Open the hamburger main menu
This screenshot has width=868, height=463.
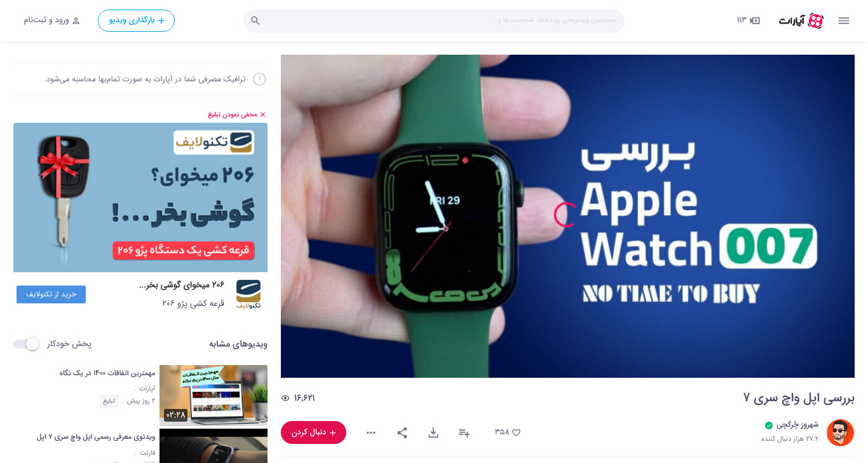pos(843,21)
